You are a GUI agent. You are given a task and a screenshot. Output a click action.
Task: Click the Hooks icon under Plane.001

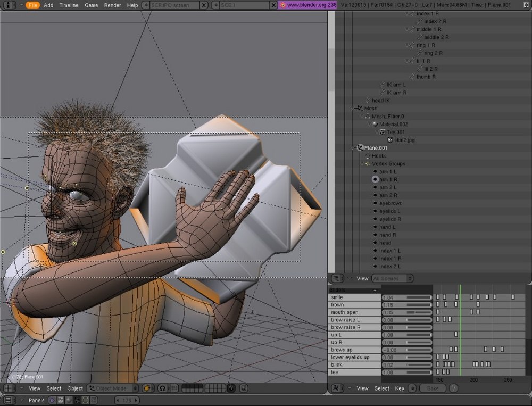click(368, 156)
